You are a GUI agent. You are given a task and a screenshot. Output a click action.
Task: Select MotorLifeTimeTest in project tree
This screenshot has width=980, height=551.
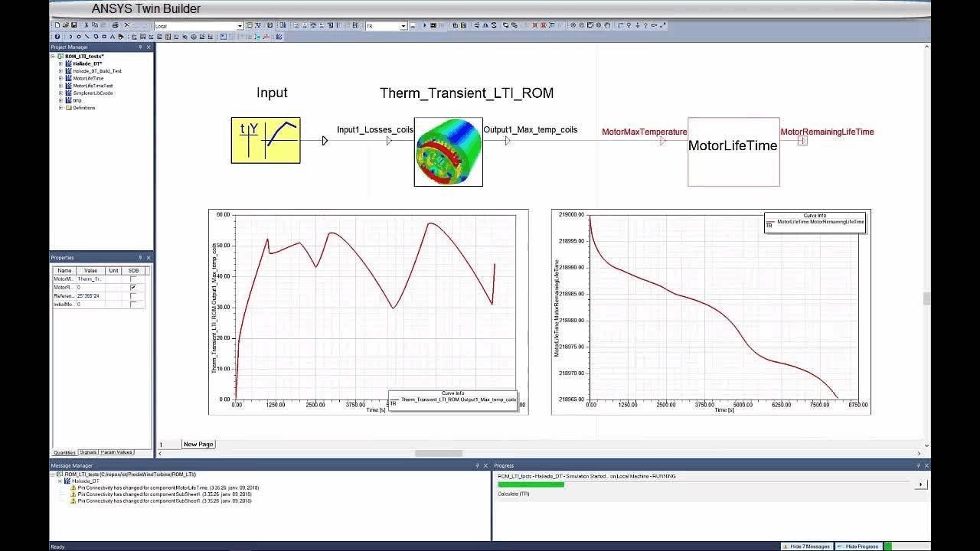(x=93, y=86)
